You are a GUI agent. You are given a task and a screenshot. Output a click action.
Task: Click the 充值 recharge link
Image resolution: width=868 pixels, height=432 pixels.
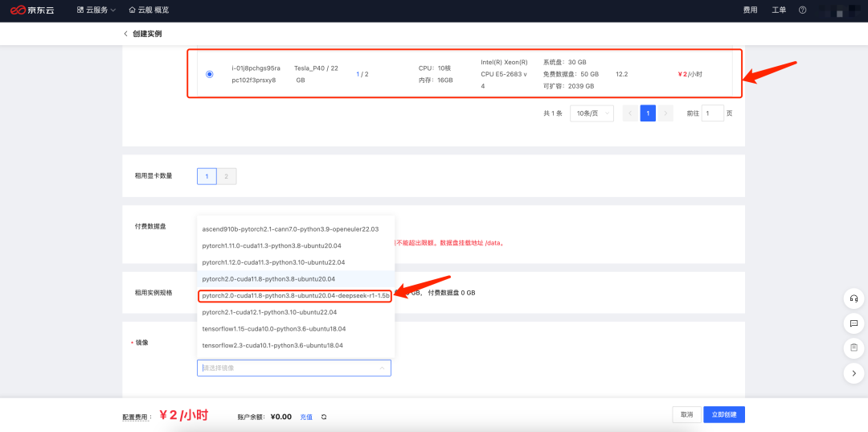tap(306, 418)
